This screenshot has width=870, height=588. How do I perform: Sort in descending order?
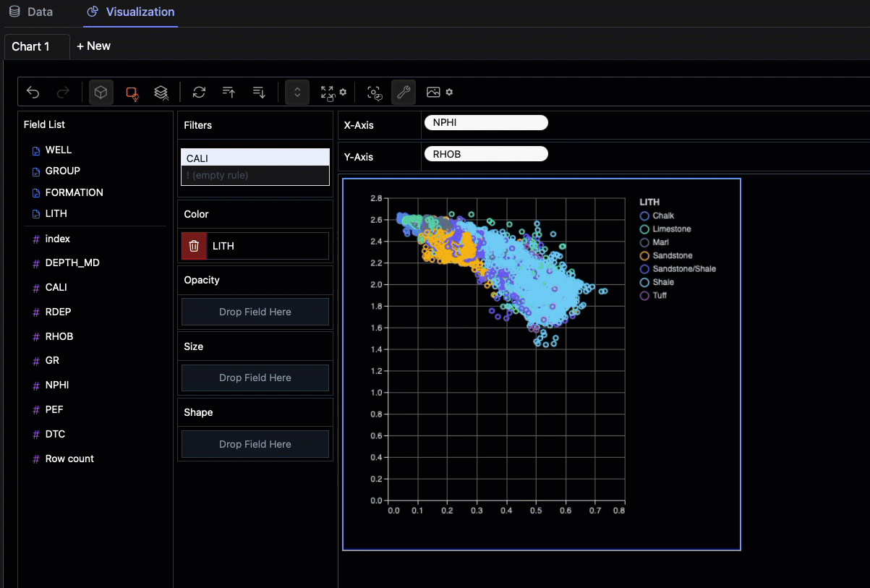260,92
